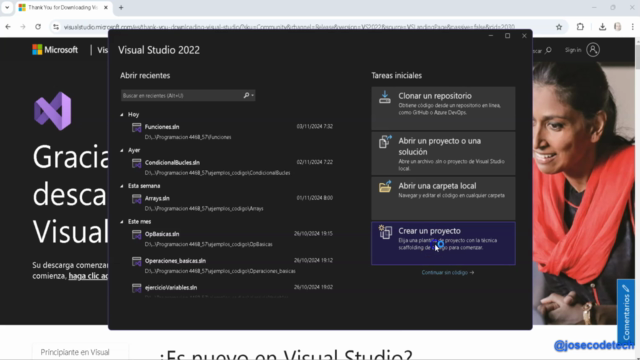
Task: Open Chrome tab search dropdown arrow
Action: 7,7
